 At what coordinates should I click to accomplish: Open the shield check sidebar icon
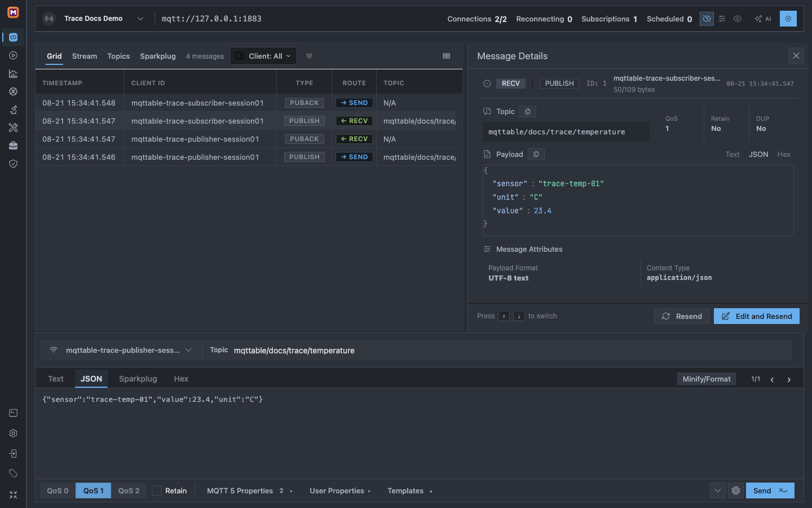[x=13, y=164]
